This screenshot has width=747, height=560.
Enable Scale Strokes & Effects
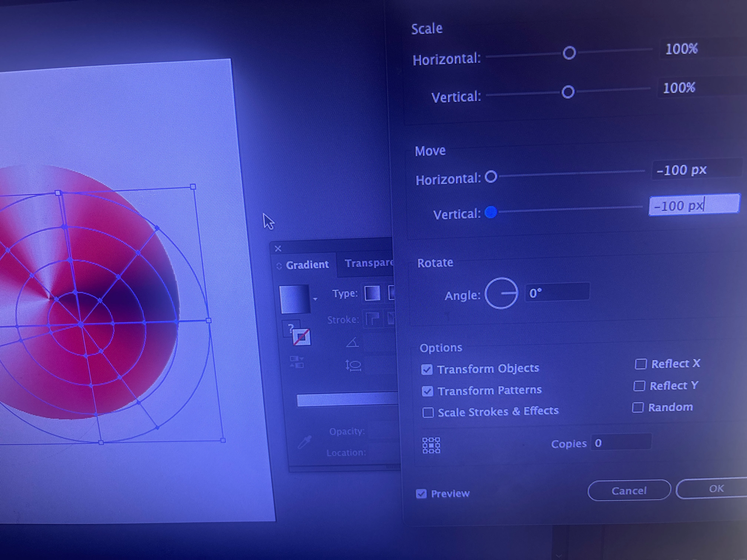(428, 412)
